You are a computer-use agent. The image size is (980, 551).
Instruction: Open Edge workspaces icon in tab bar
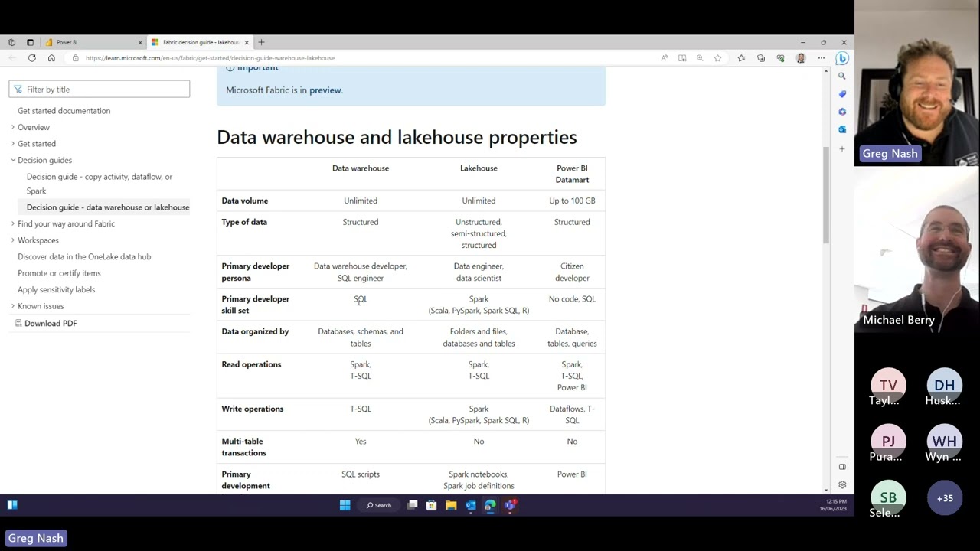click(11, 42)
